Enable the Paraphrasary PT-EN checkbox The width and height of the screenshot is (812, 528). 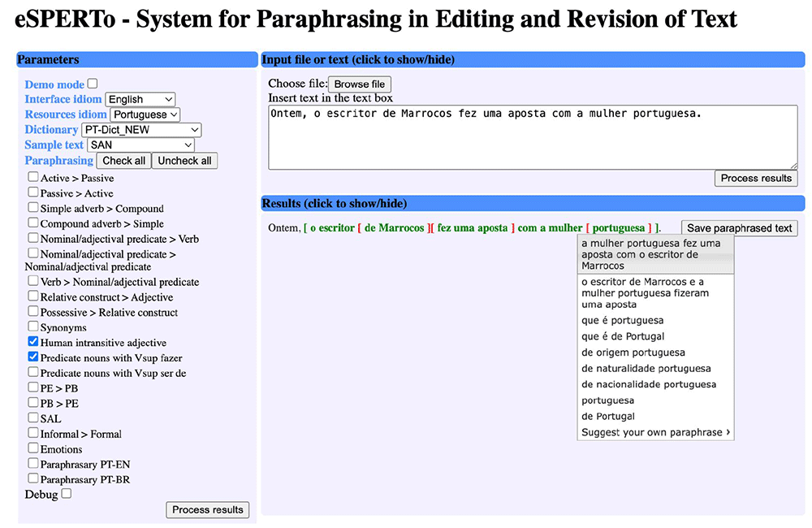33,463
